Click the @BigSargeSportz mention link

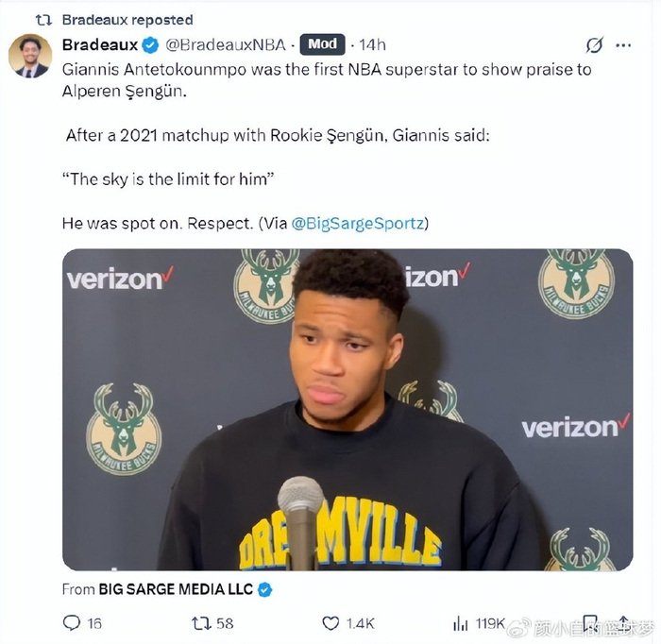(x=359, y=223)
